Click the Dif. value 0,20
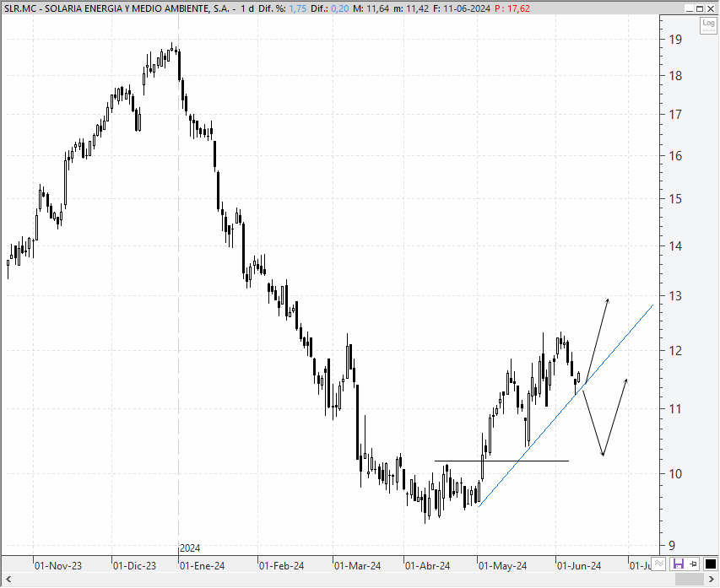 [x=340, y=8]
